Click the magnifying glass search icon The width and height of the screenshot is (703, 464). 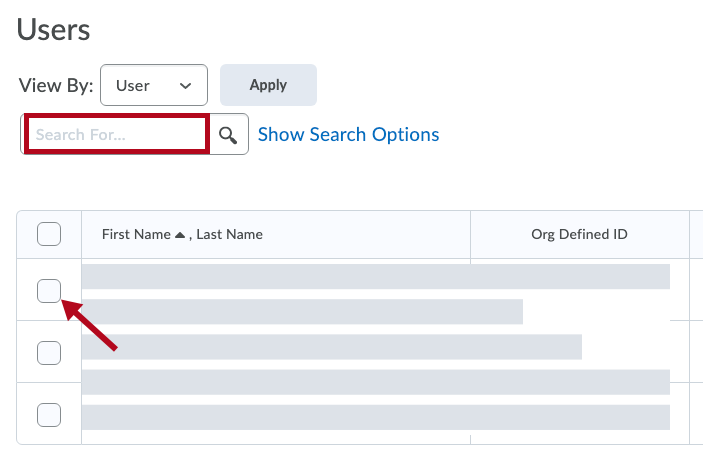click(x=228, y=135)
